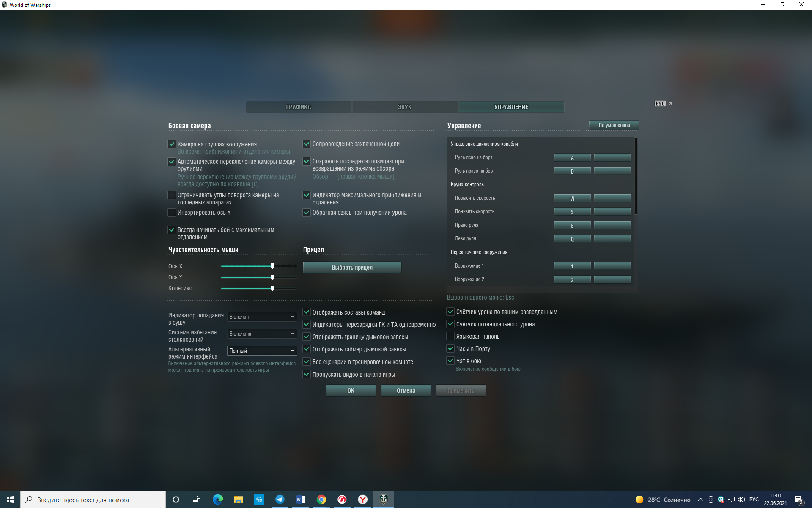Image resolution: width=812 pixels, height=508 pixels.
Task: Close settings with the ESC X icon
Action: coord(670,103)
